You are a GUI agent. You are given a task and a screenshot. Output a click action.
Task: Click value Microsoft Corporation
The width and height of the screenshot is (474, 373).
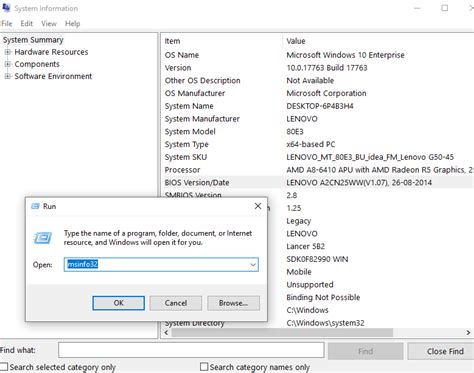[326, 93]
